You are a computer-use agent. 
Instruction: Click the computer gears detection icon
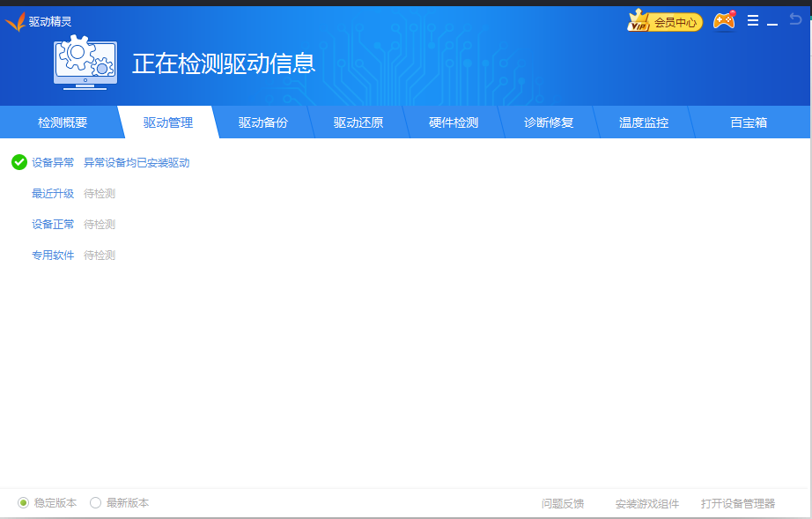click(x=85, y=63)
